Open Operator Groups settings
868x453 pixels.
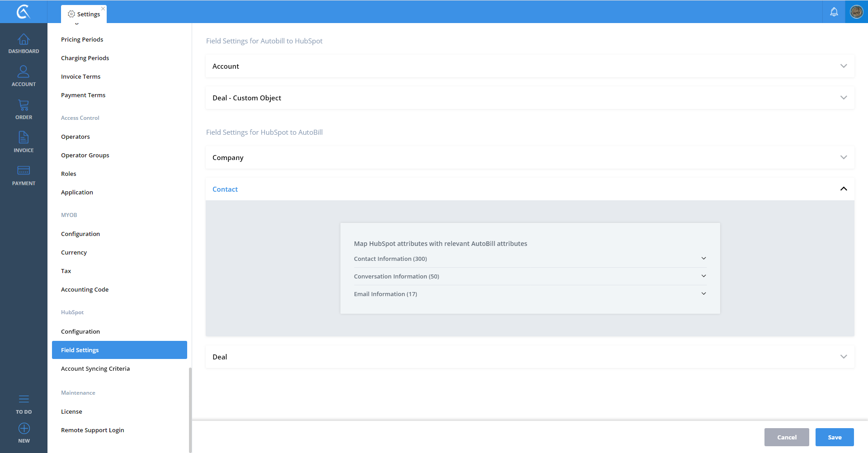point(85,155)
